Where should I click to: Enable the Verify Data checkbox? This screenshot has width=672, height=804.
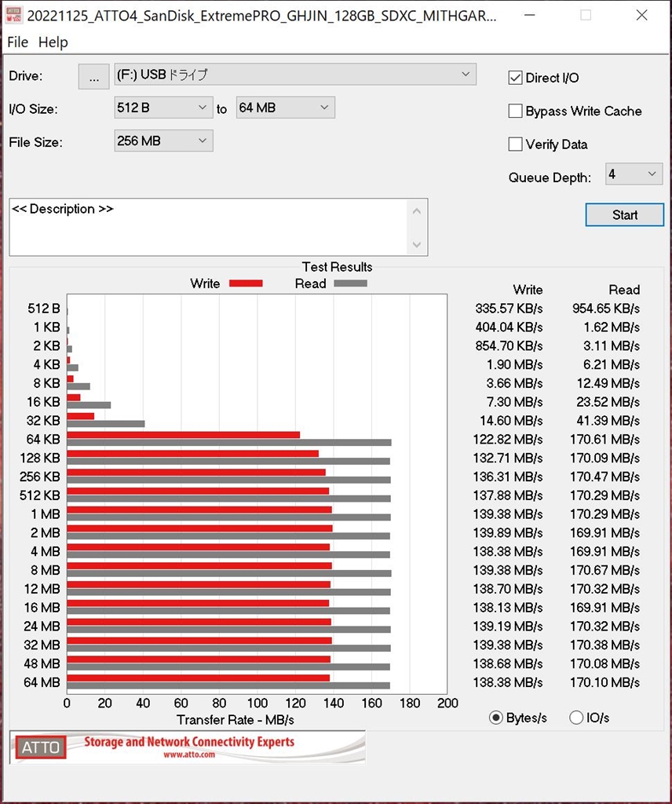pos(515,144)
